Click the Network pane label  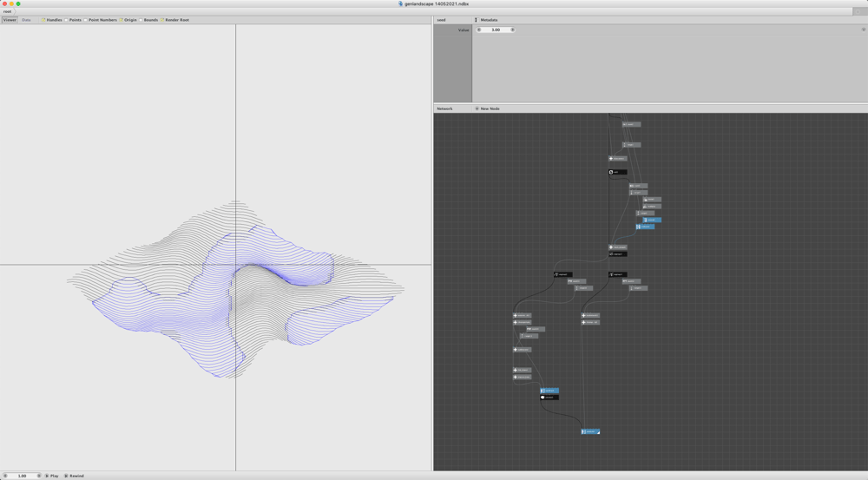pos(444,108)
